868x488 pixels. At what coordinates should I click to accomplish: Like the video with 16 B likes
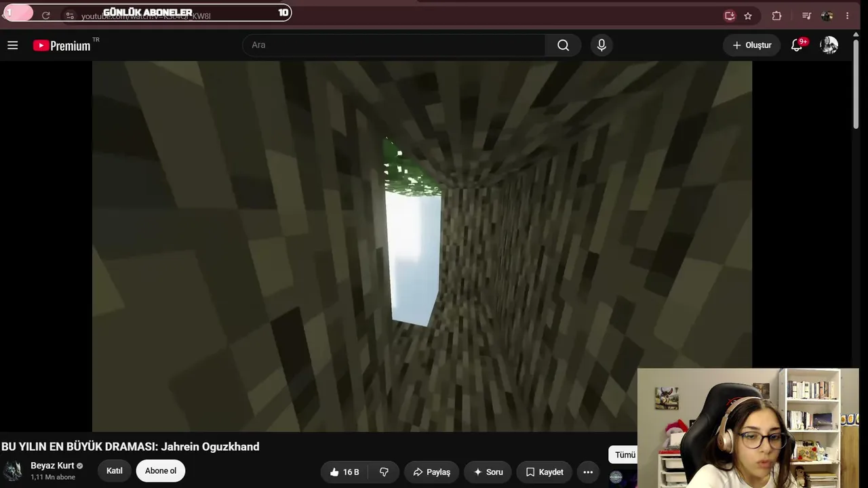(x=344, y=472)
